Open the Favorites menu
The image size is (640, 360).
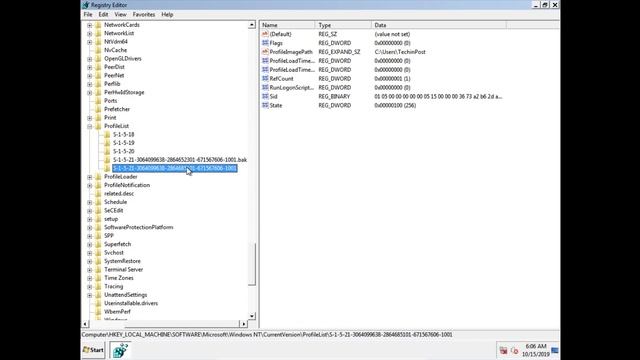(144, 14)
